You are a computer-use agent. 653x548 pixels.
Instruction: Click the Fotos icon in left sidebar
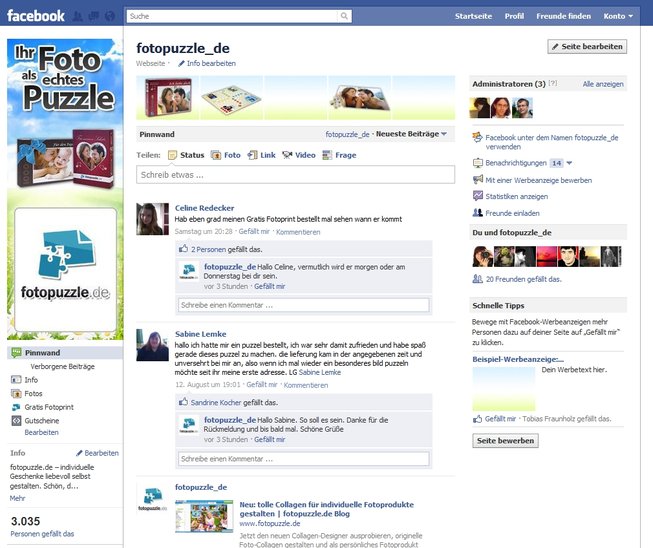pyautogui.click(x=16, y=393)
